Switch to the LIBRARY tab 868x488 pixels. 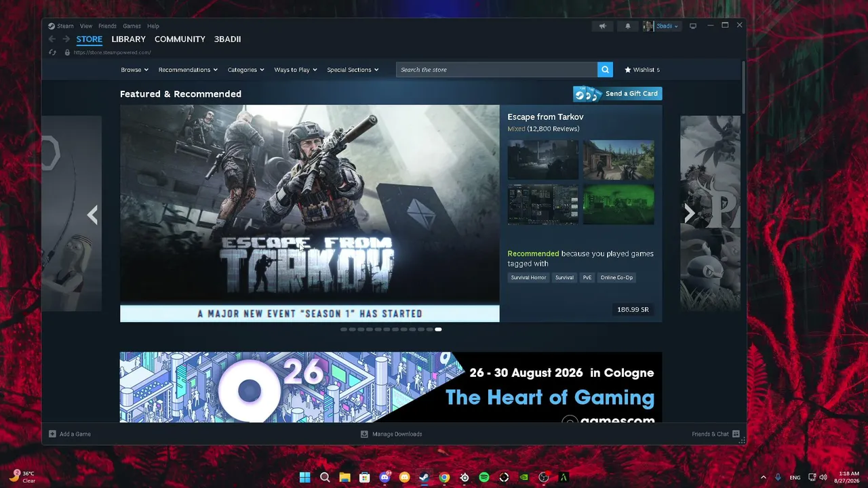pos(129,39)
